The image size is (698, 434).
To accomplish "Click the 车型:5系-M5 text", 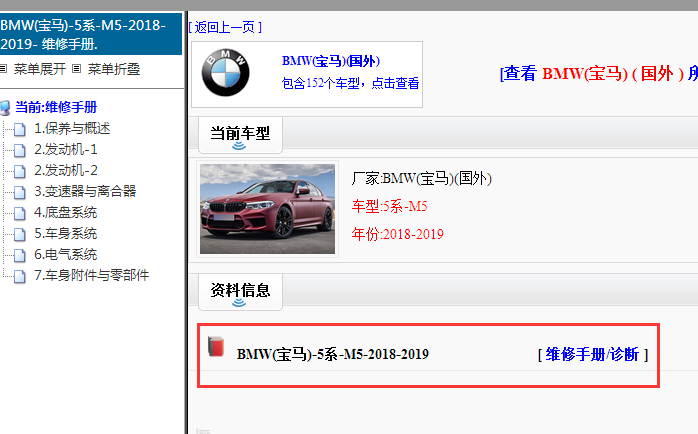I will tap(390, 206).
